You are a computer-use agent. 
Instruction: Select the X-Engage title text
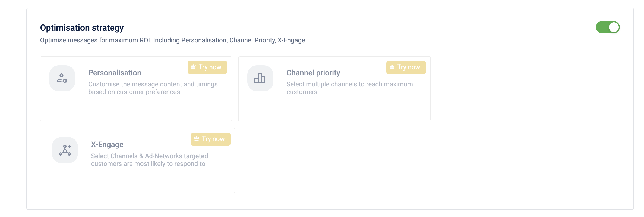pos(107,145)
